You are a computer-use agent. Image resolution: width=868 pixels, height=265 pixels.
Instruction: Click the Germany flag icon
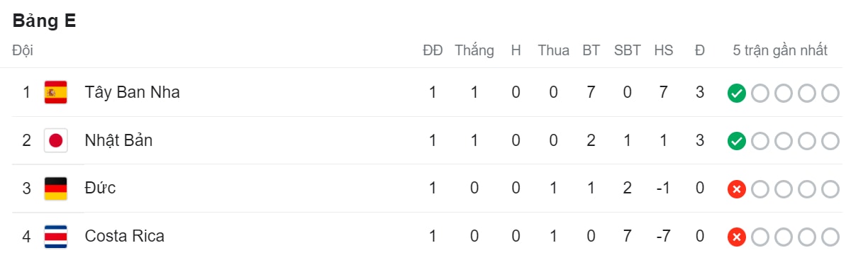coord(55,188)
